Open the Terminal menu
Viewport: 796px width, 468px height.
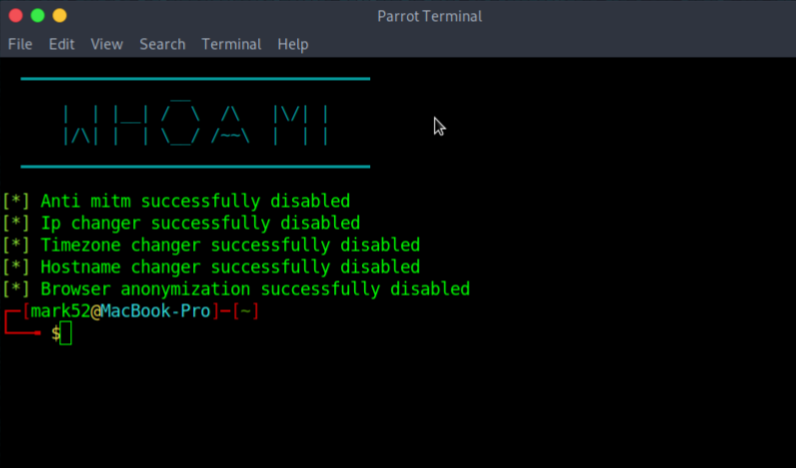point(231,44)
